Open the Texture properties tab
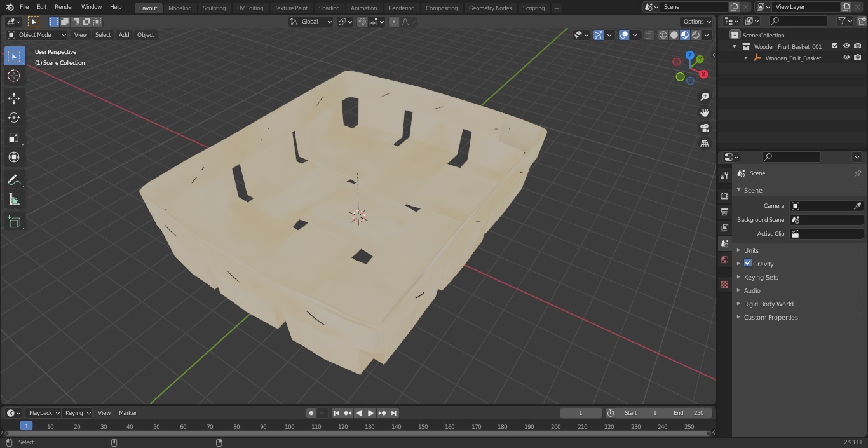The width and height of the screenshot is (868, 448). (724, 284)
